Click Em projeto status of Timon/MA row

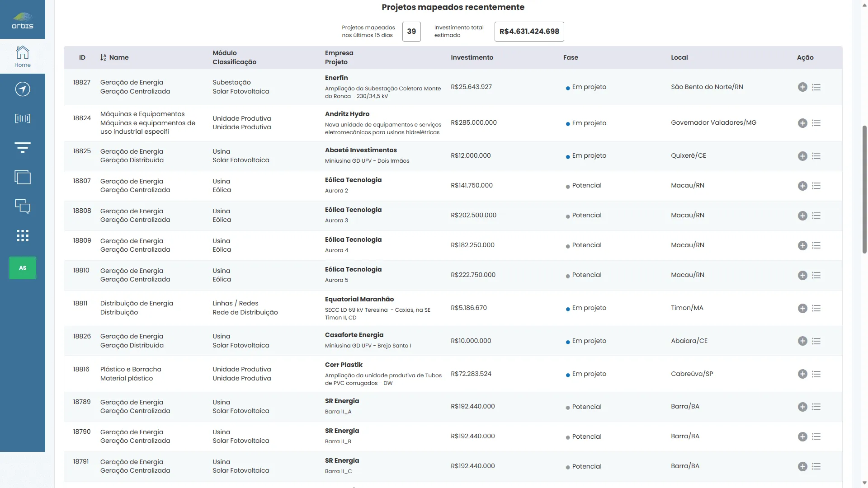pyautogui.click(x=586, y=308)
